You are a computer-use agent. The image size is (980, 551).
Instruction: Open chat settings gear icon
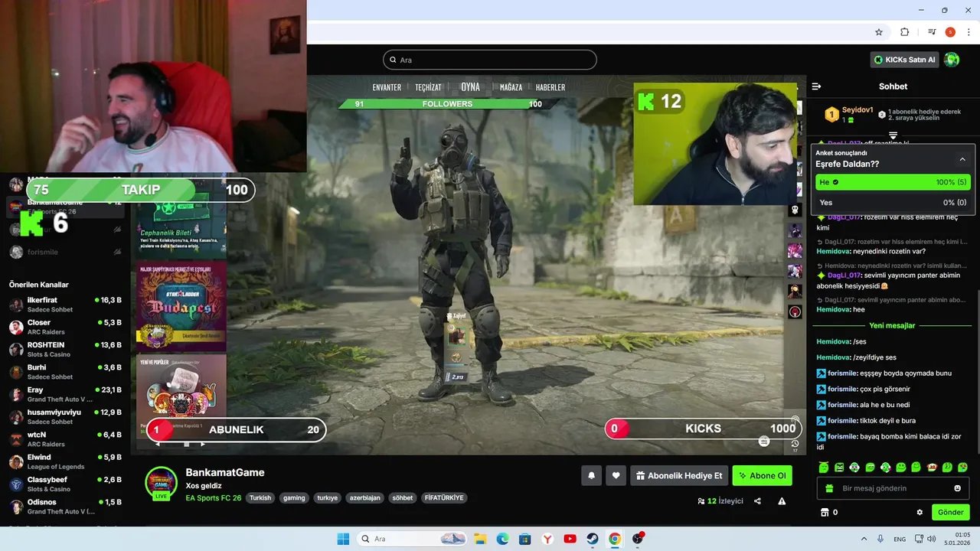pos(920,512)
